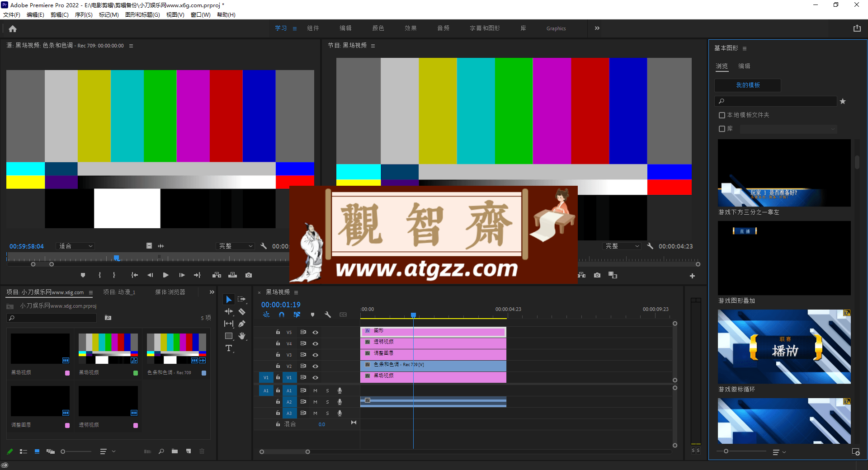Mark Out point in source monitor

tap(114, 275)
